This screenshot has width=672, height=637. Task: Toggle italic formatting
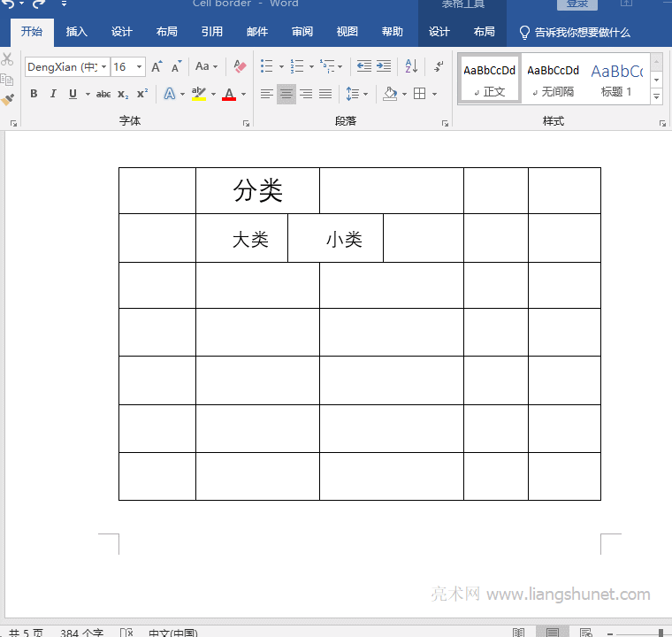(x=53, y=94)
